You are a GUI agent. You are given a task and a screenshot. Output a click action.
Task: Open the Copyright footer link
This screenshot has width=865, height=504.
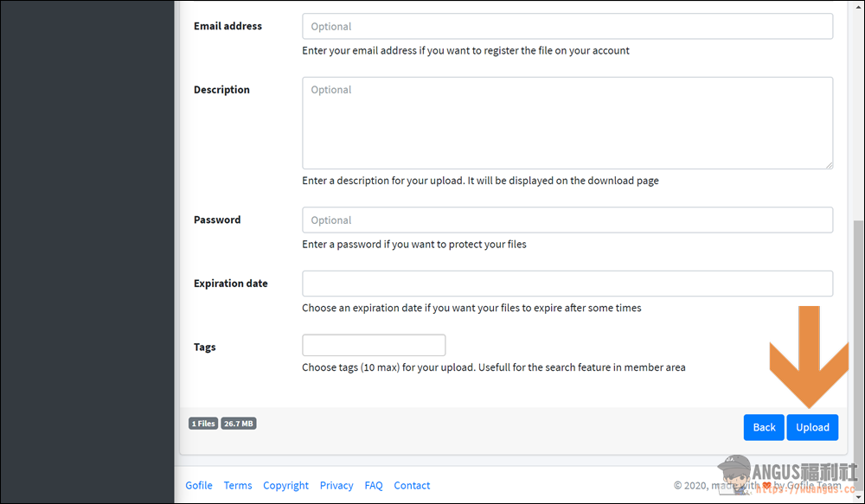coord(285,485)
